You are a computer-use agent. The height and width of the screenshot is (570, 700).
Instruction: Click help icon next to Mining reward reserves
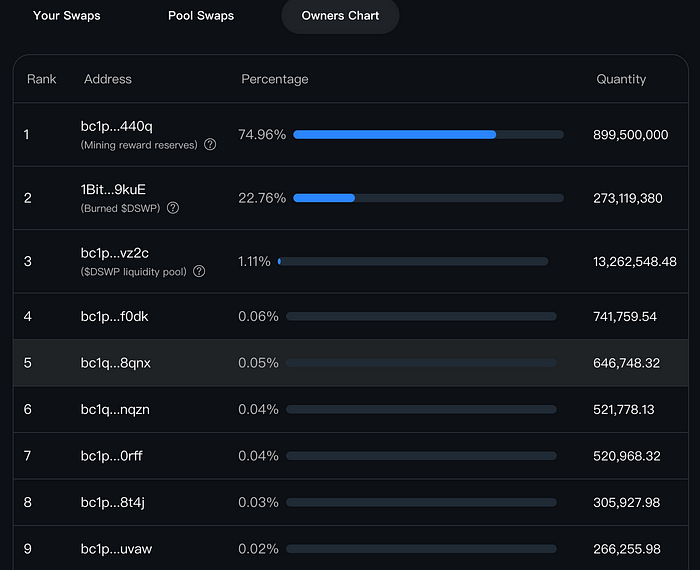[210, 145]
